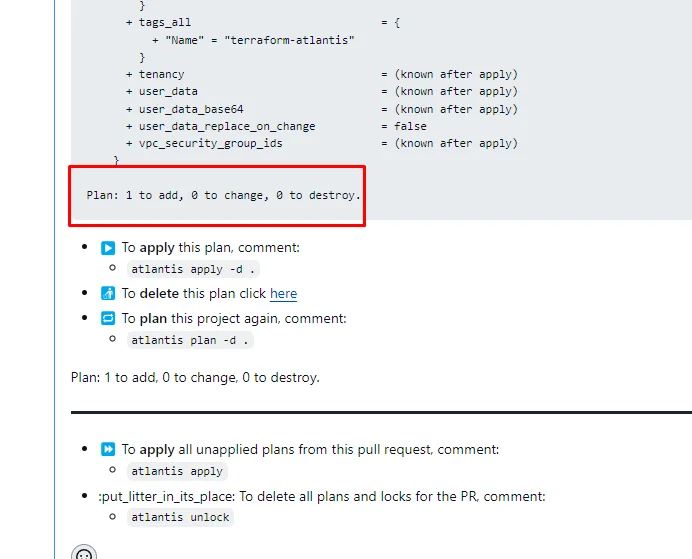The image size is (692, 559).
Task: Click the plain-text Plan summary above the divider
Action: (x=195, y=378)
